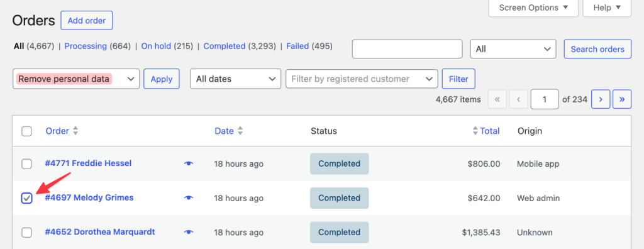Image resolution: width=644 pixels, height=249 pixels.
Task: Show only Processing orders
Action: pos(86,47)
